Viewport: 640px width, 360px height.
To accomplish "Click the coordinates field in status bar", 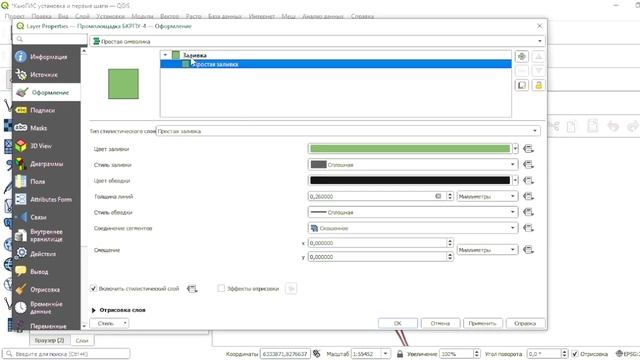I will tap(285, 354).
